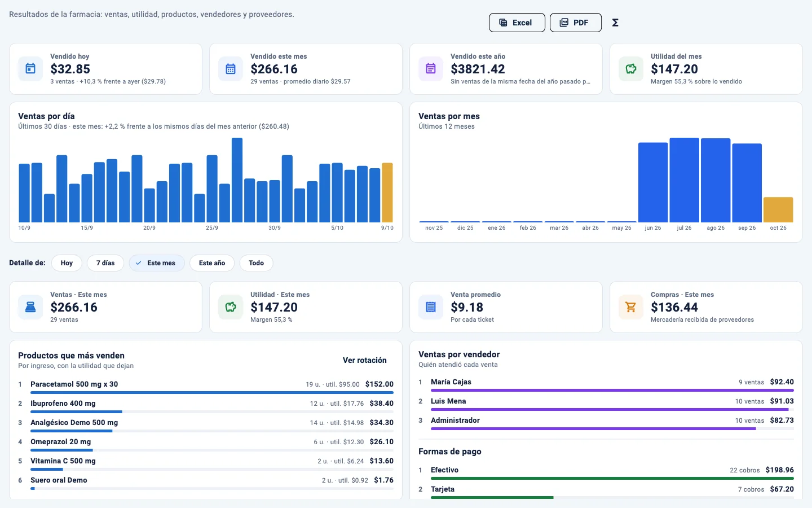
Task: Select the Hoy detail filter
Action: [x=67, y=263]
